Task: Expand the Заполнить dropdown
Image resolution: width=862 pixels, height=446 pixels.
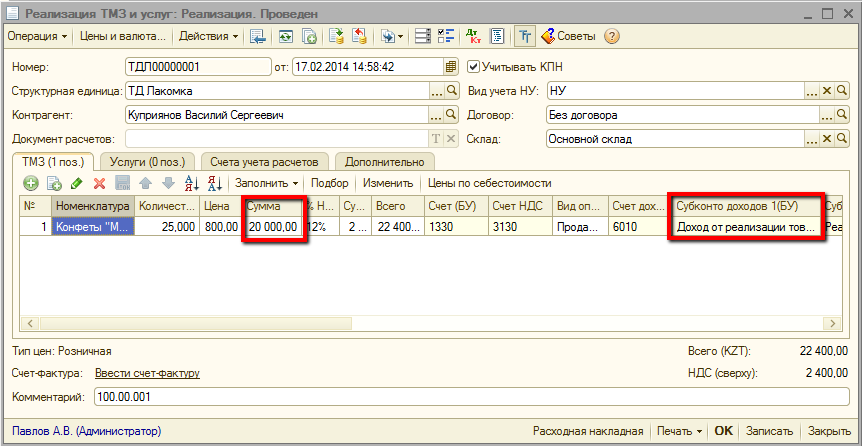Action: pyautogui.click(x=267, y=184)
